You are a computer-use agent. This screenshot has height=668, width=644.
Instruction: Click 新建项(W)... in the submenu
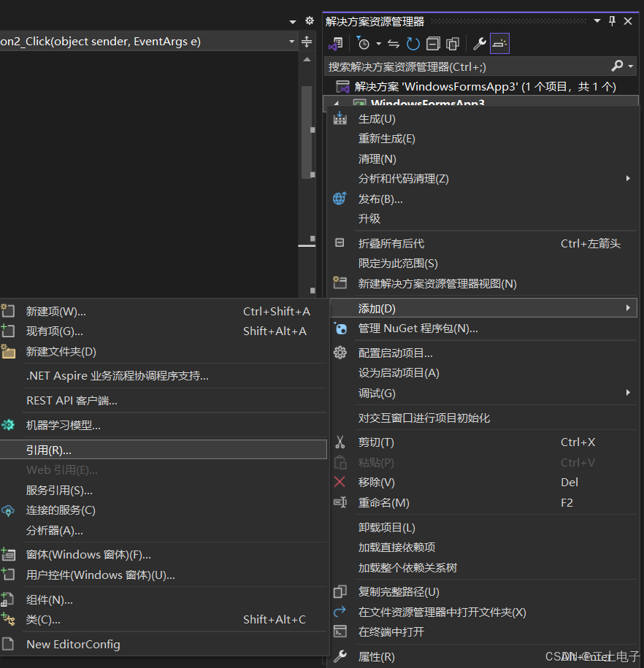click(56, 311)
